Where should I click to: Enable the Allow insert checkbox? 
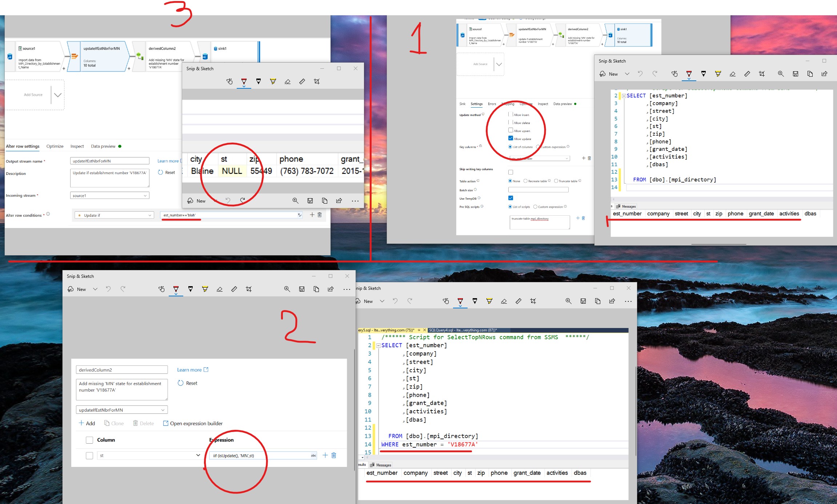click(510, 114)
